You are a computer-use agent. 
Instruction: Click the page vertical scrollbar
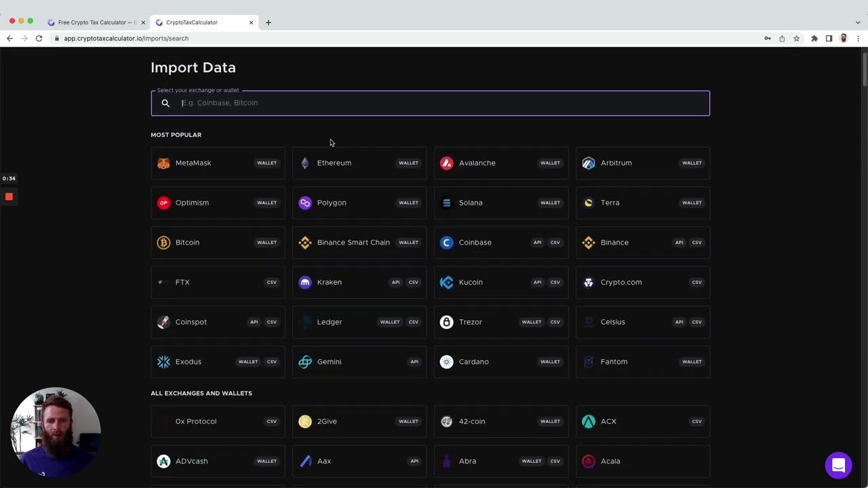point(864,70)
